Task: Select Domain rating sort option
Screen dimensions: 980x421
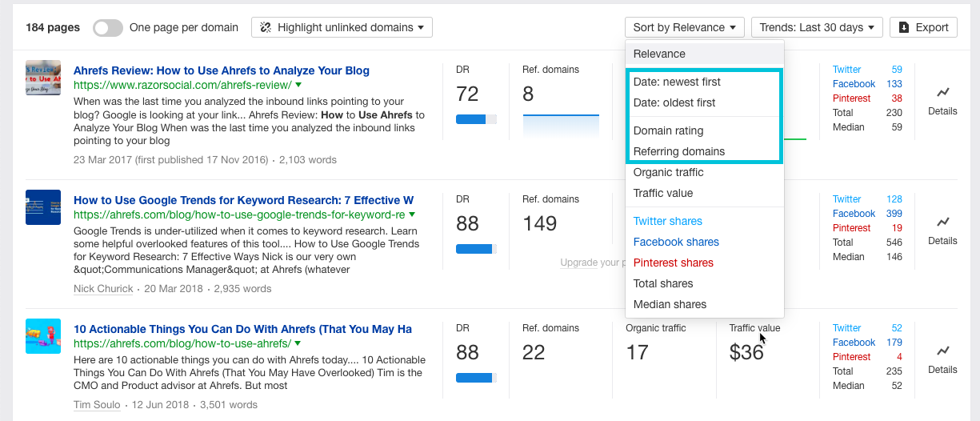Action: coord(705,130)
